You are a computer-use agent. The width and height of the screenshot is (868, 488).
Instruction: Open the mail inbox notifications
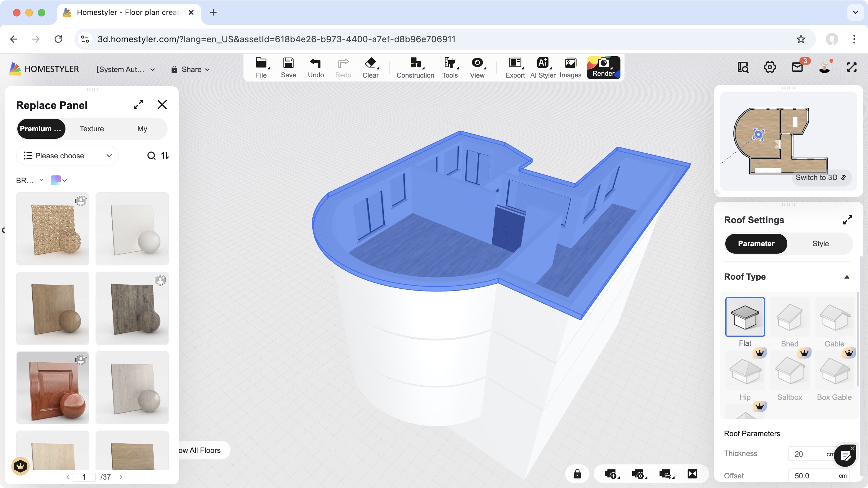pyautogui.click(x=797, y=67)
